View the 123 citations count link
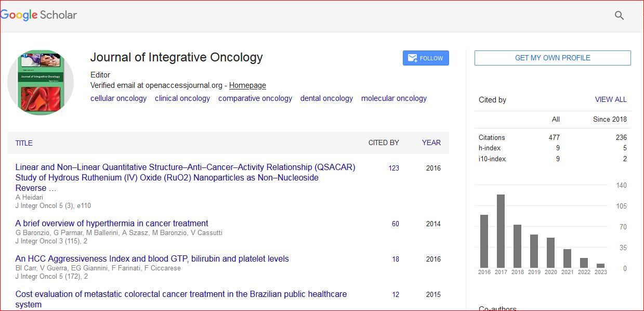This screenshot has height=311, width=644. (394, 168)
